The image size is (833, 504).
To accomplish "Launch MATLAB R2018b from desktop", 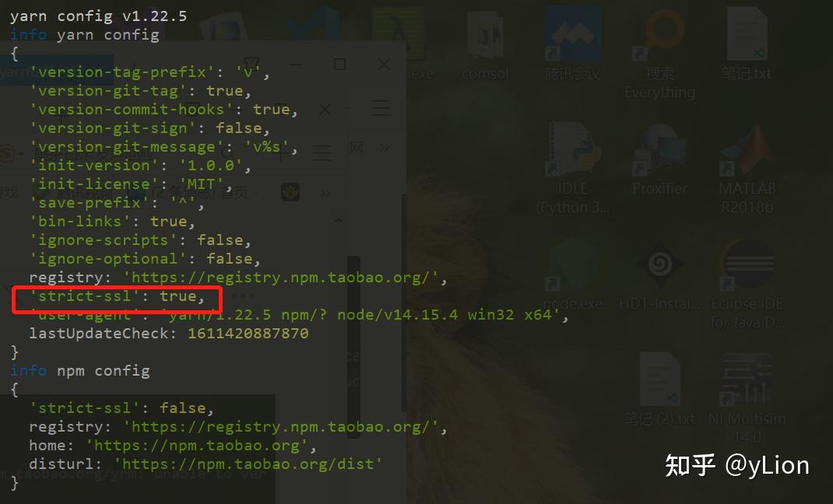I will (747, 169).
